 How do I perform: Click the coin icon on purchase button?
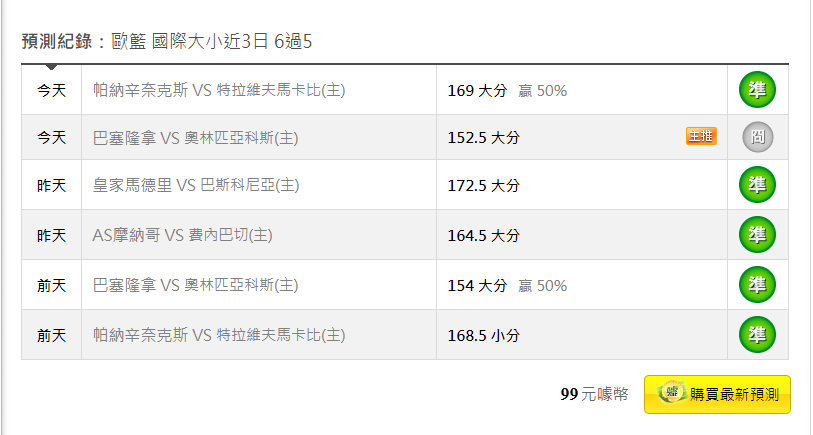tap(672, 392)
